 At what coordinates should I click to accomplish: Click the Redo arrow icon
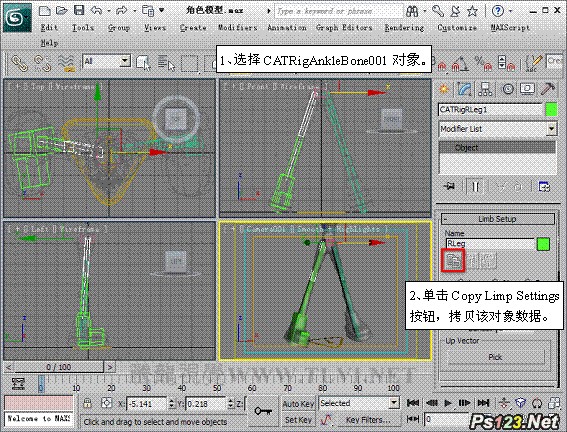[122, 10]
